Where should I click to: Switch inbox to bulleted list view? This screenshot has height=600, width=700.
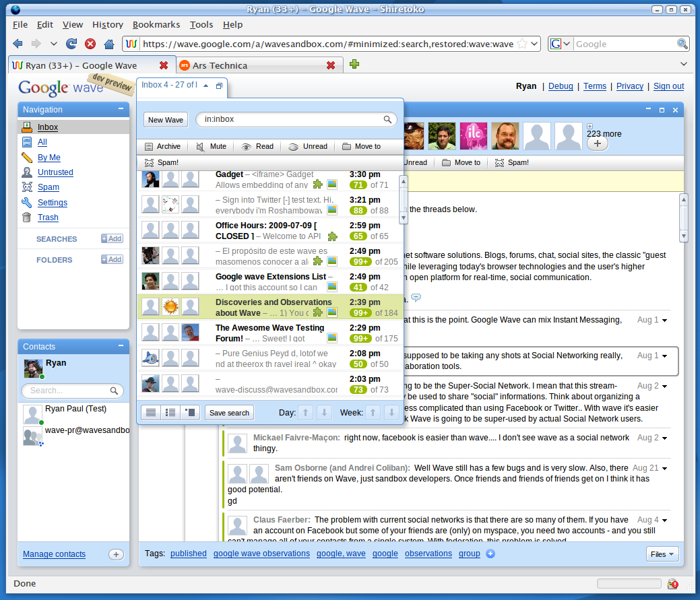coord(170,412)
